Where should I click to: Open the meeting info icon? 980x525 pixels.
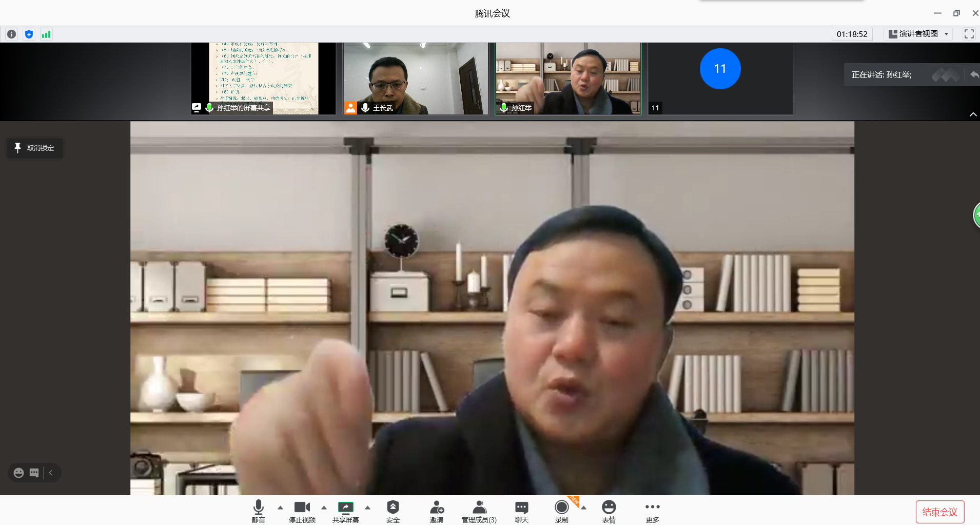coord(11,34)
